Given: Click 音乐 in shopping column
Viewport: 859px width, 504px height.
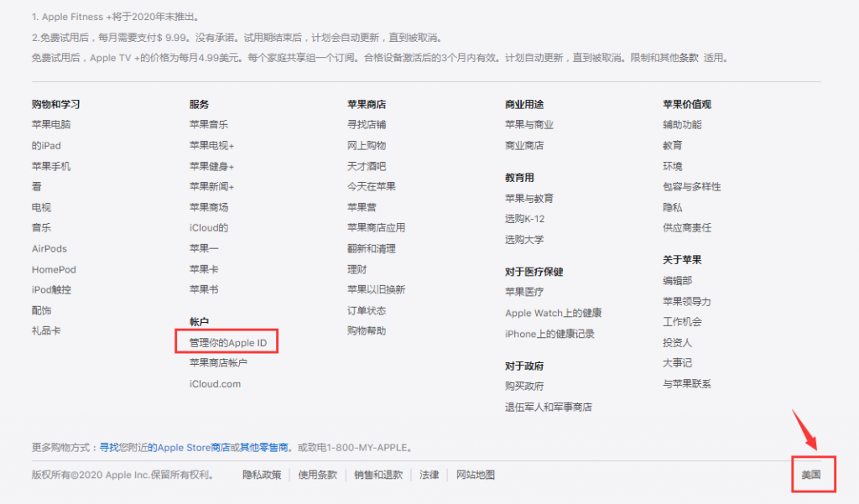Looking at the screenshot, I should click(x=41, y=228).
